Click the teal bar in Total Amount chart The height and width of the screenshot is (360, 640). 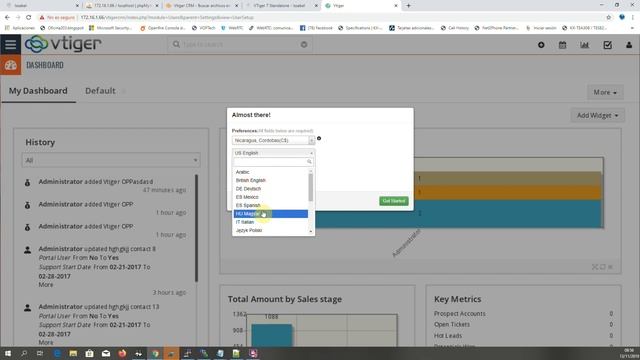(x=271, y=336)
